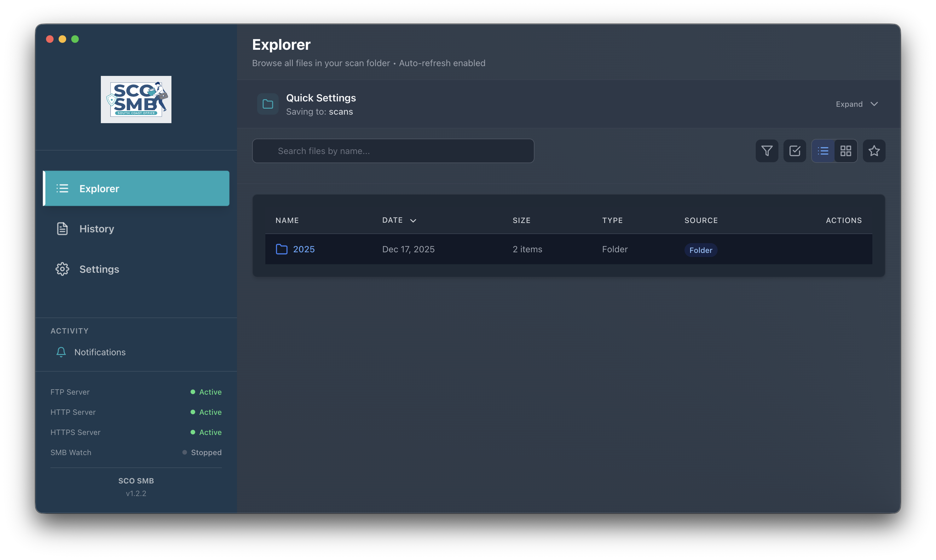Click the blue folder icon beside 2025

coord(282,249)
